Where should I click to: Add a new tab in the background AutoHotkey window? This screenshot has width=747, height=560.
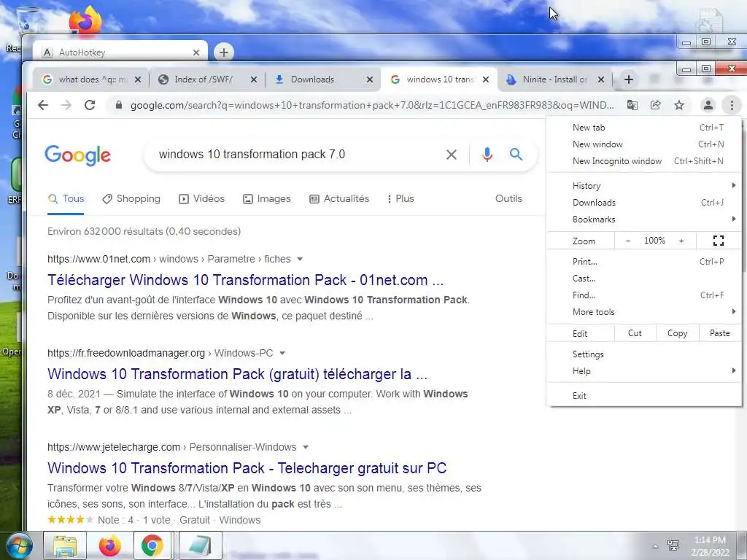[x=224, y=52]
